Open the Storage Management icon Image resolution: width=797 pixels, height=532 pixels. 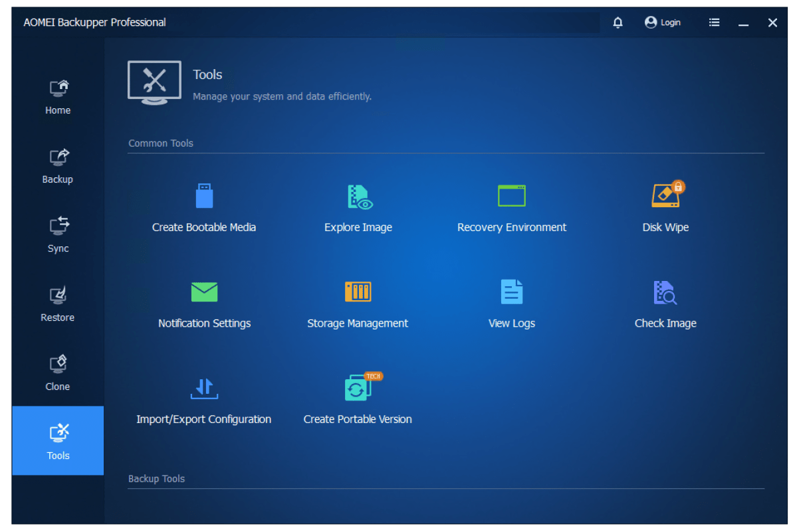coord(358,292)
